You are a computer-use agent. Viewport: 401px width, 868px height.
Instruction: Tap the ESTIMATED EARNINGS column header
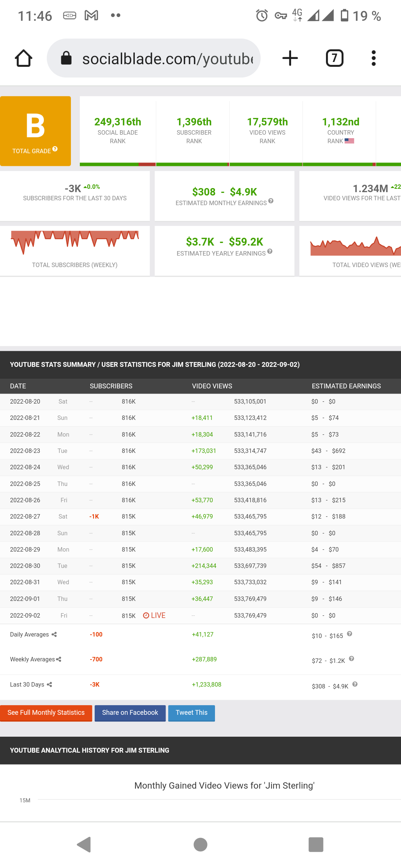point(346,386)
